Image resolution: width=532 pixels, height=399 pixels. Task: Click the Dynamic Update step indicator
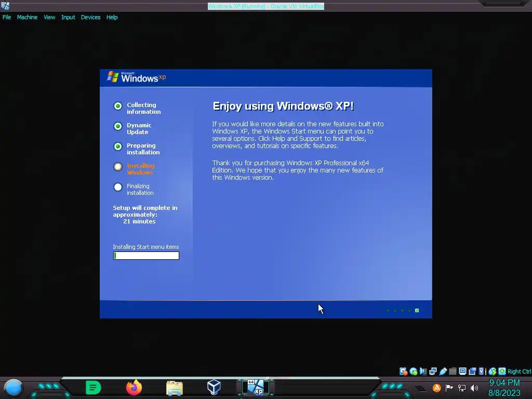pyautogui.click(x=118, y=126)
